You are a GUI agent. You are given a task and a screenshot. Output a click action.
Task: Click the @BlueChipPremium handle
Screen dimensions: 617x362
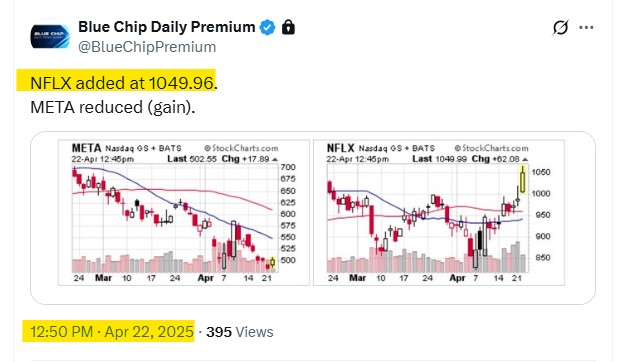[147, 47]
